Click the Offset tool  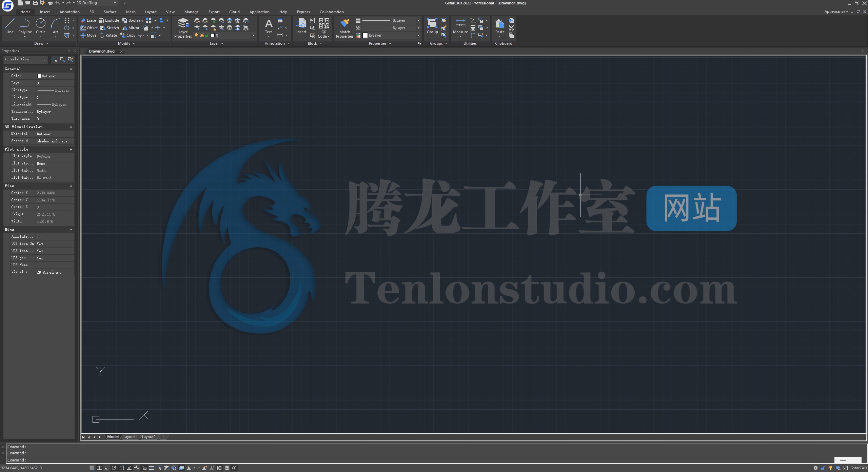coord(89,28)
